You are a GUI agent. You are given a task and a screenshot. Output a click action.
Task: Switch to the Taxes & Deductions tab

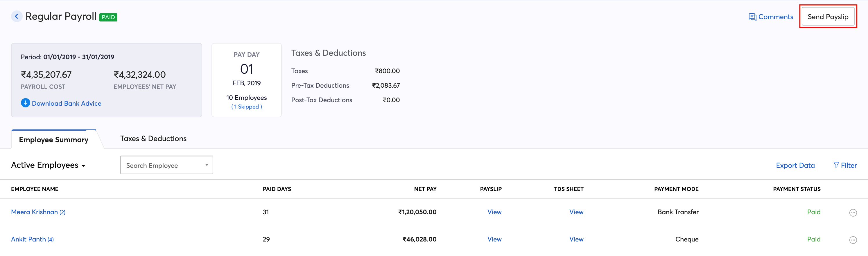tap(153, 138)
